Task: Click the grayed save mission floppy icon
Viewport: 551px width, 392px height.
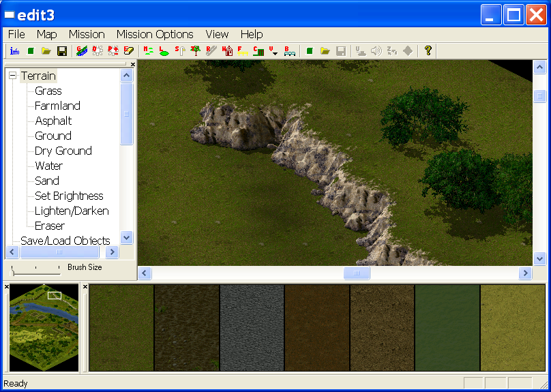Action: coord(341,51)
